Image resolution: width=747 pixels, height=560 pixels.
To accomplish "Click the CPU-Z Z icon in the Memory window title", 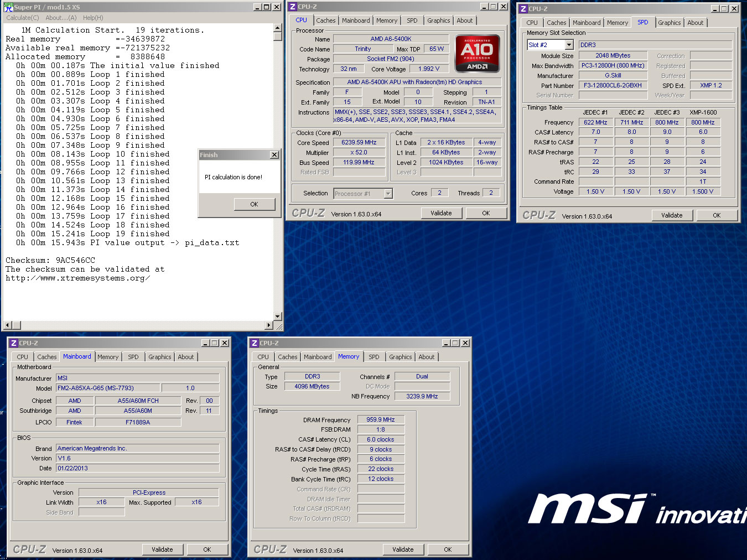I will click(x=255, y=343).
